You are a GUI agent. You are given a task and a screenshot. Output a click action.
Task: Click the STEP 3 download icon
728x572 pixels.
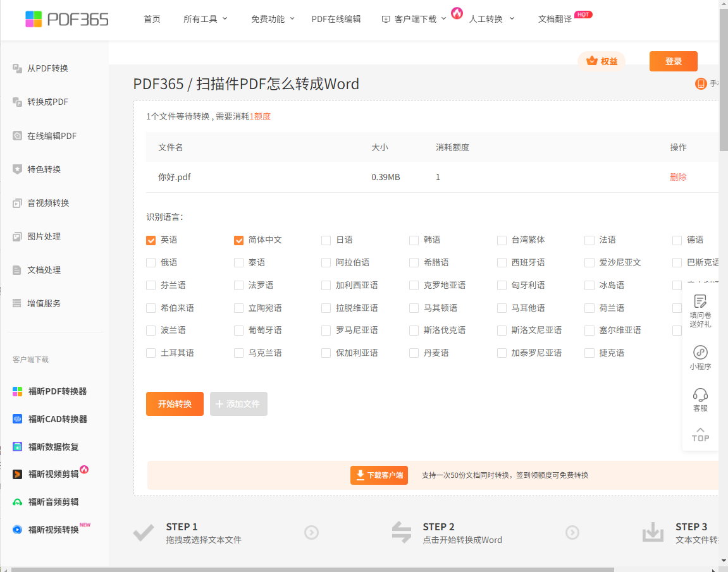point(653,532)
